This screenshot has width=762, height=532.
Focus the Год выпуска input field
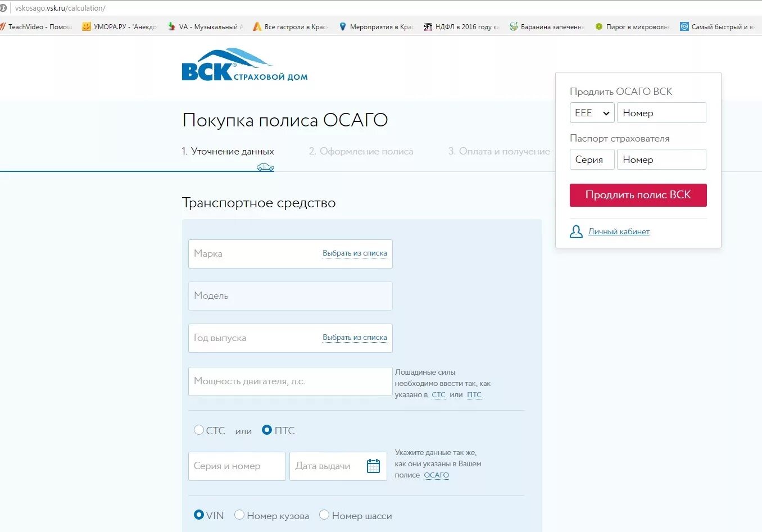click(290, 338)
